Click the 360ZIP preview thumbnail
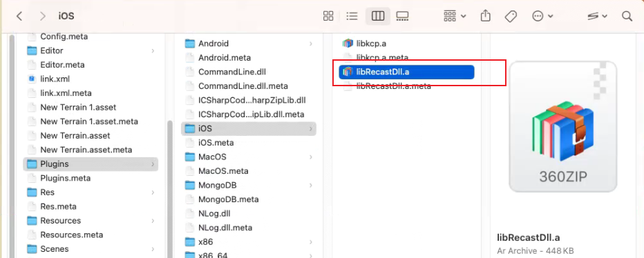Viewport: 644px width, 258px height. (562, 126)
